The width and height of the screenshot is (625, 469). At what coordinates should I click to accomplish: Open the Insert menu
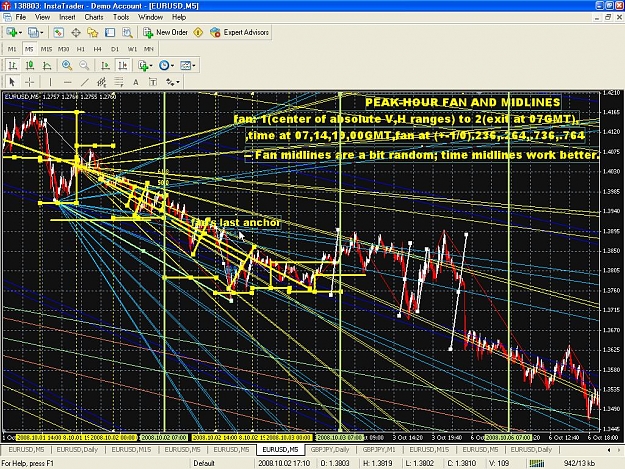67,17
